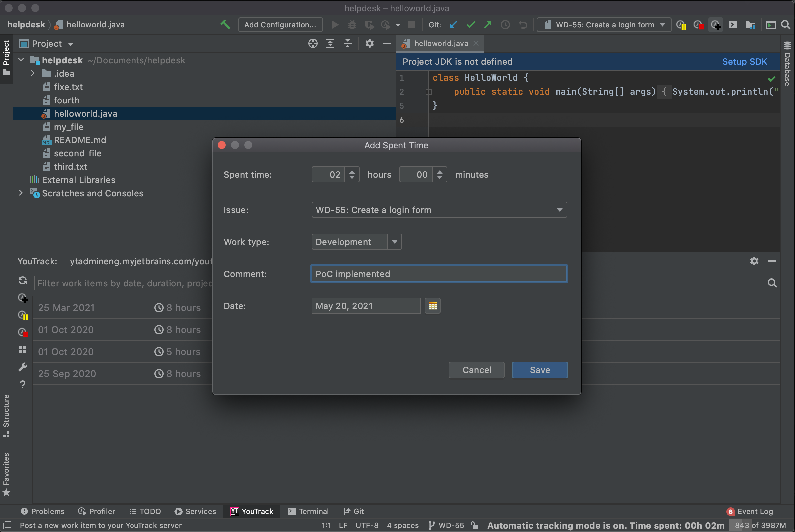Screen dimensions: 795x532
Task: Open the Issue WD-55 dropdown
Action: 559,210
